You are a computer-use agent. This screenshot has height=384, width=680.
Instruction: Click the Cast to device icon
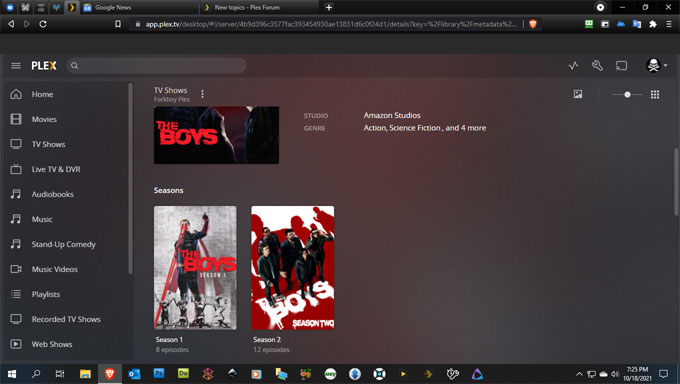click(621, 66)
